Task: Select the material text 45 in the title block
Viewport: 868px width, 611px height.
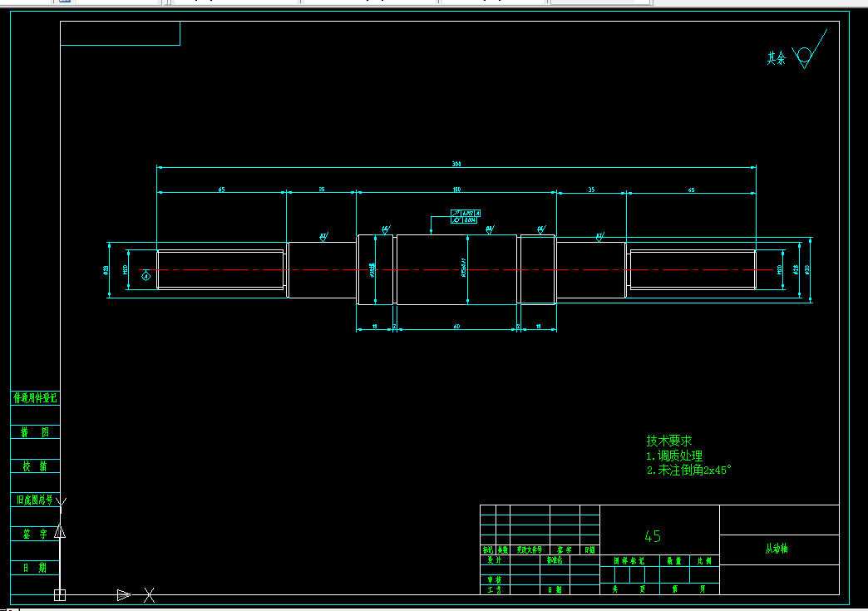Action: coord(653,535)
